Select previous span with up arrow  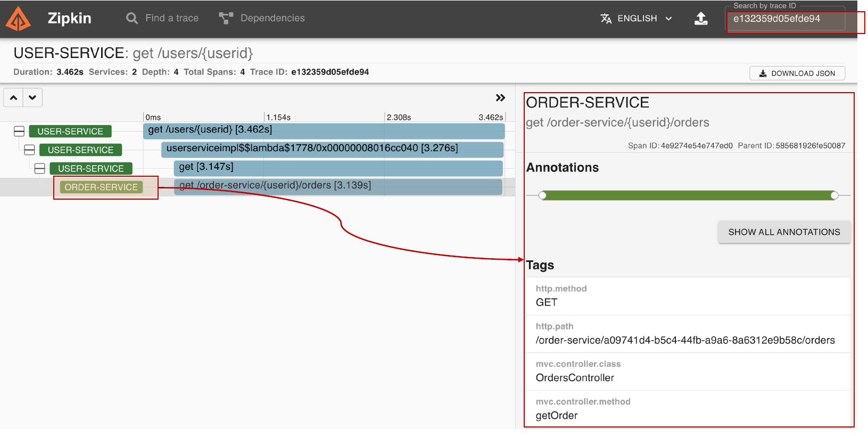tap(13, 98)
